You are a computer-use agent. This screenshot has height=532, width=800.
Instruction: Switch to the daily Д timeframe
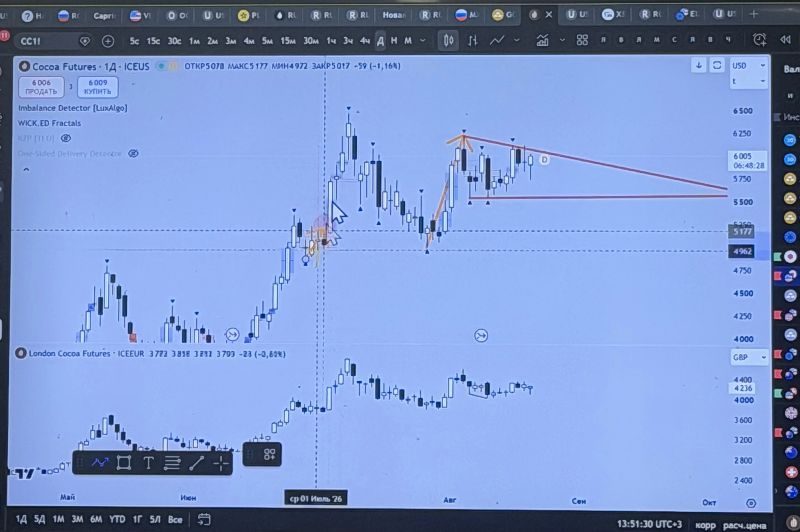tap(380, 41)
